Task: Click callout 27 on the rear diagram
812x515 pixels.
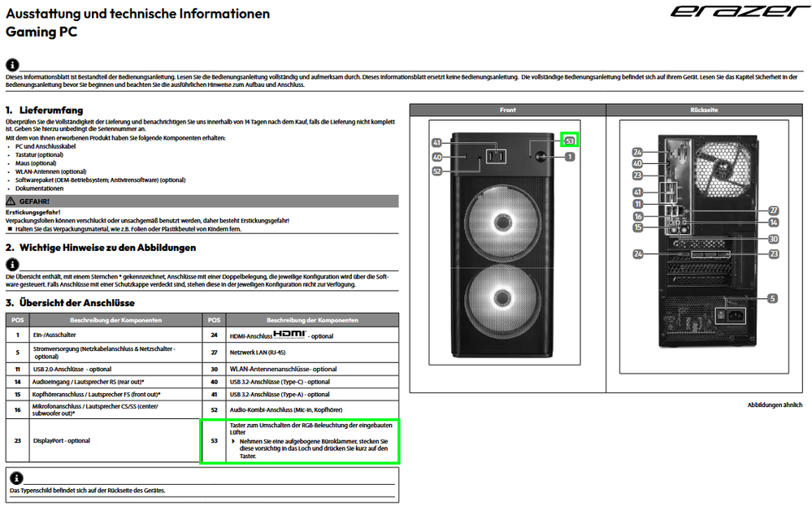Action: [773, 210]
